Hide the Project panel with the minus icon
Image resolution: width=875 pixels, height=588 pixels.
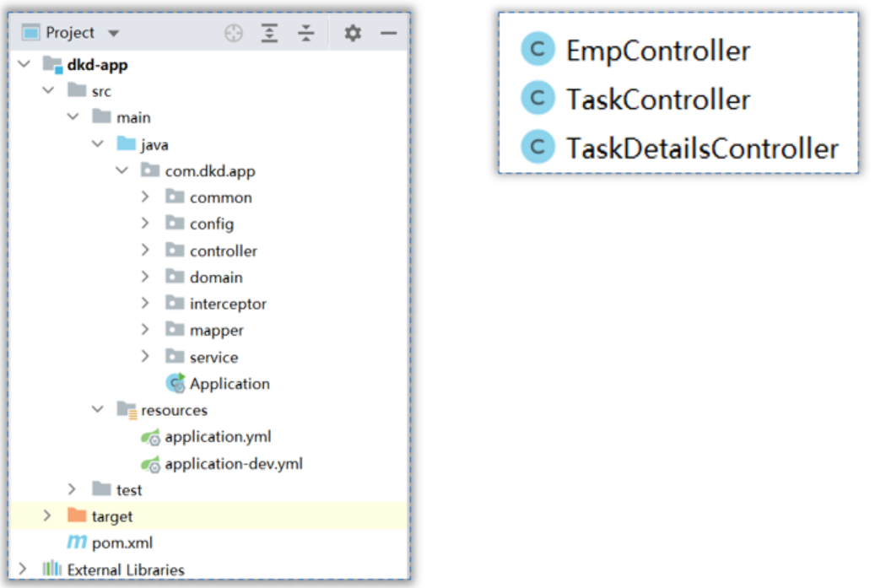388,34
